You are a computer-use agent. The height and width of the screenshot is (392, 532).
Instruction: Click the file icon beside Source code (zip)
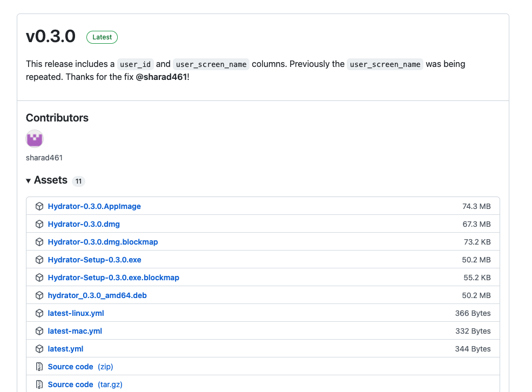39,366
